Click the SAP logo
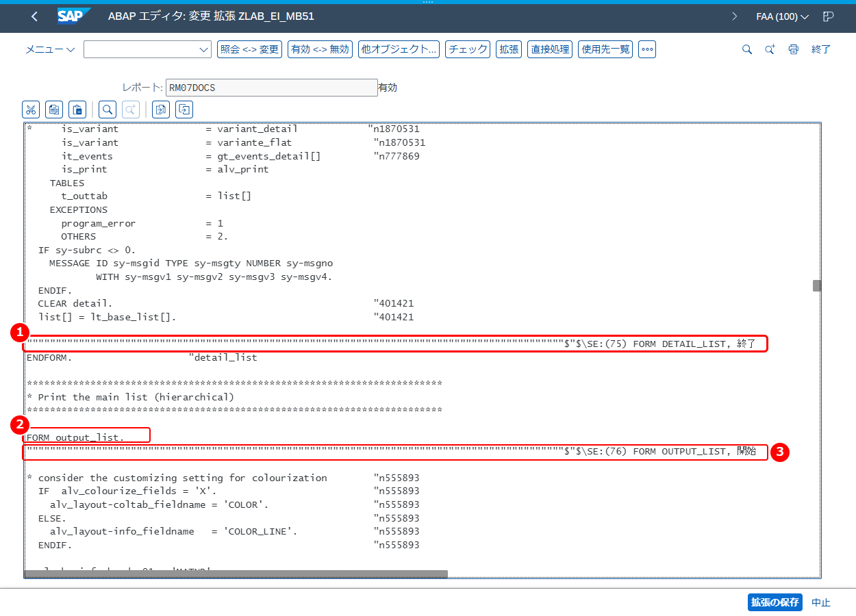The height and width of the screenshot is (616, 856). pos(74,16)
